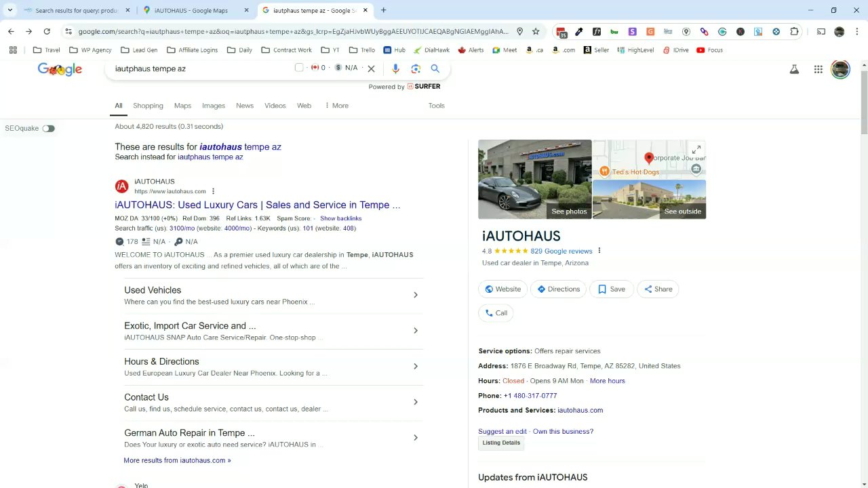The width and height of the screenshot is (868, 488).
Task: Click the eyedropper color picker extension
Action: pyautogui.click(x=579, y=31)
